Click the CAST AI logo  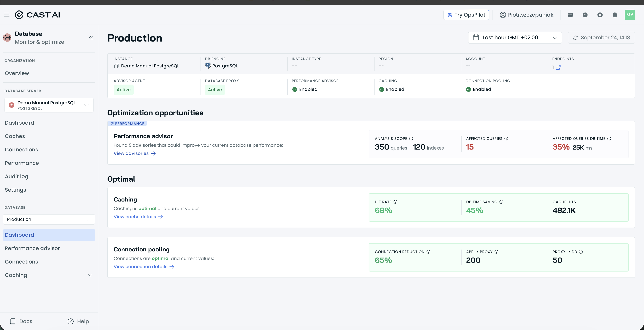(x=37, y=15)
